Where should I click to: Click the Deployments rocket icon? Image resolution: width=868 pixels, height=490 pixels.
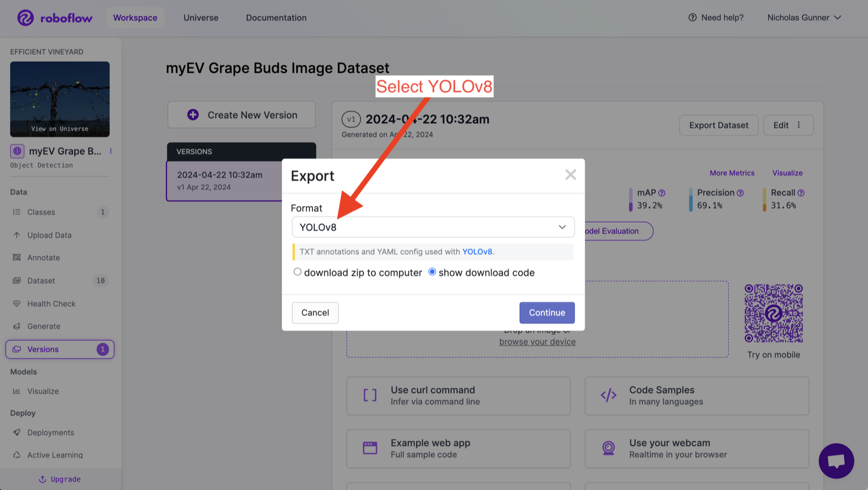17,432
